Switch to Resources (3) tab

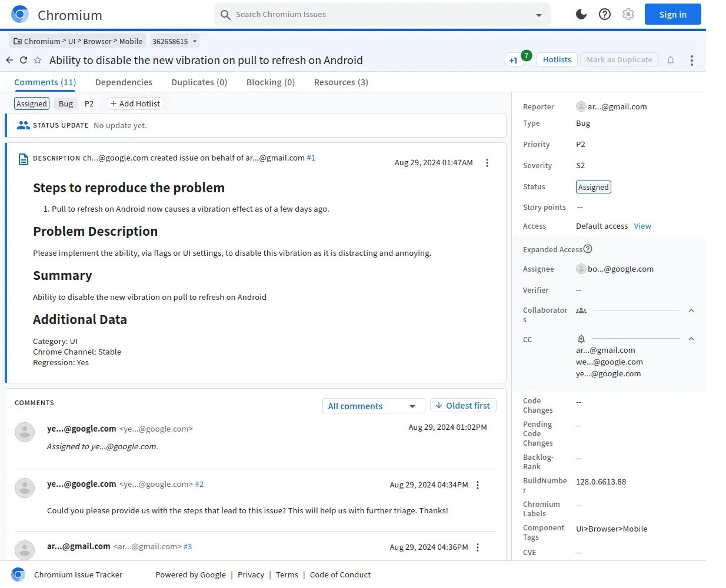341,82
